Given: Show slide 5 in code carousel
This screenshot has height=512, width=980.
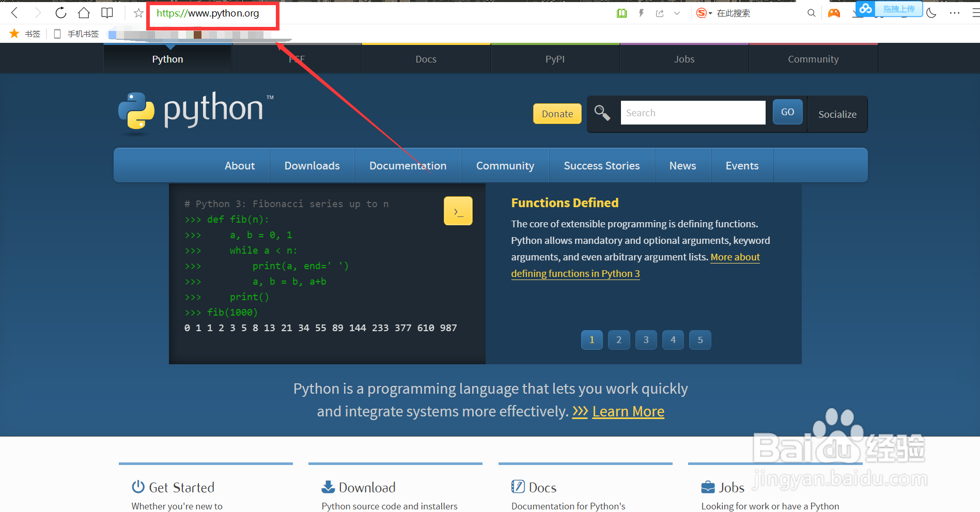Looking at the screenshot, I should click(x=700, y=340).
